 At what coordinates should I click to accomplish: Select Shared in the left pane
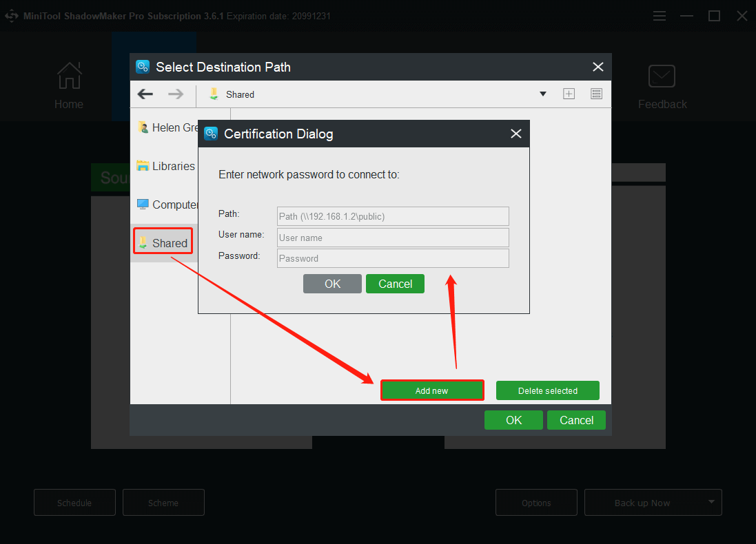point(163,243)
